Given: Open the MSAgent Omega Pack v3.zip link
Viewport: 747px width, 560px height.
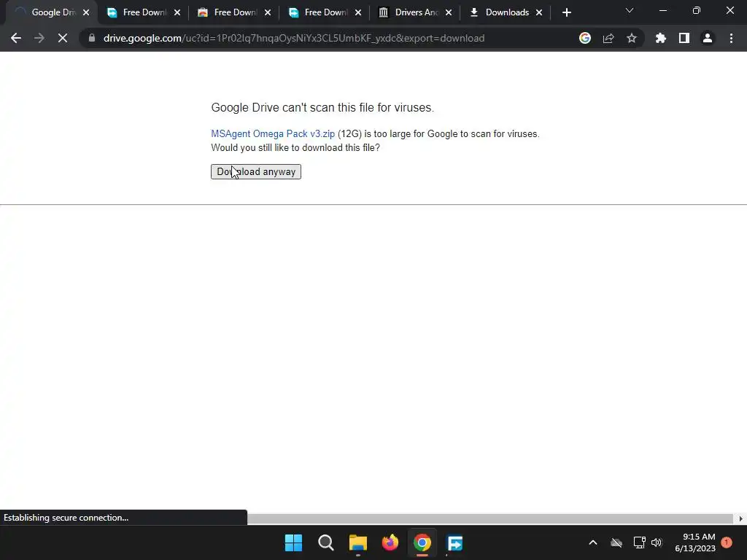Looking at the screenshot, I should 273,134.
